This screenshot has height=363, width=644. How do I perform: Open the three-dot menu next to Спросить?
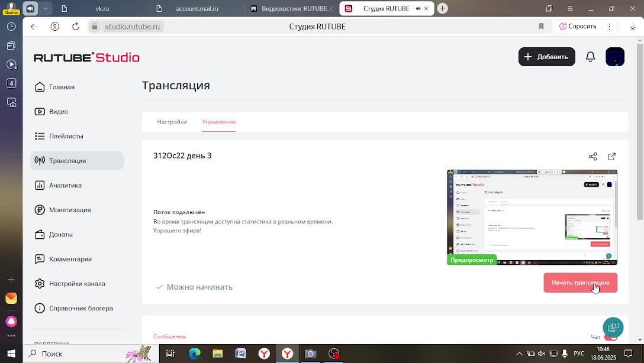pyautogui.click(x=609, y=27)
